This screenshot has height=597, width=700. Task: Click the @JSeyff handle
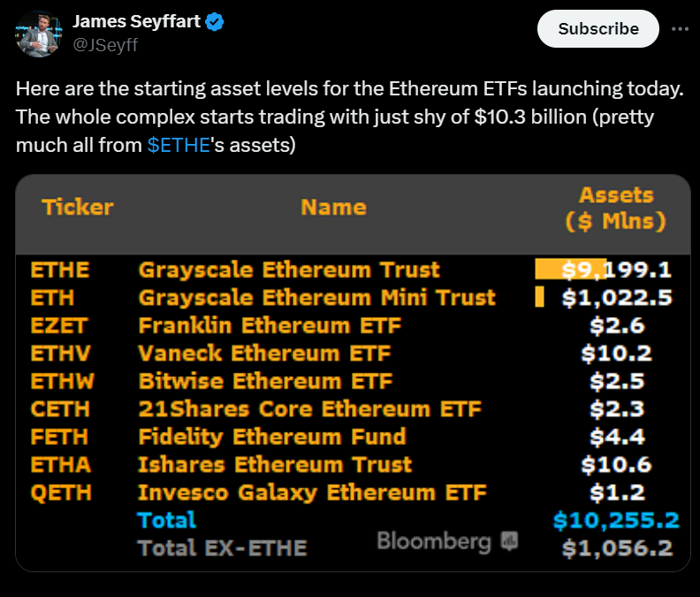click(x=105, y=44)
